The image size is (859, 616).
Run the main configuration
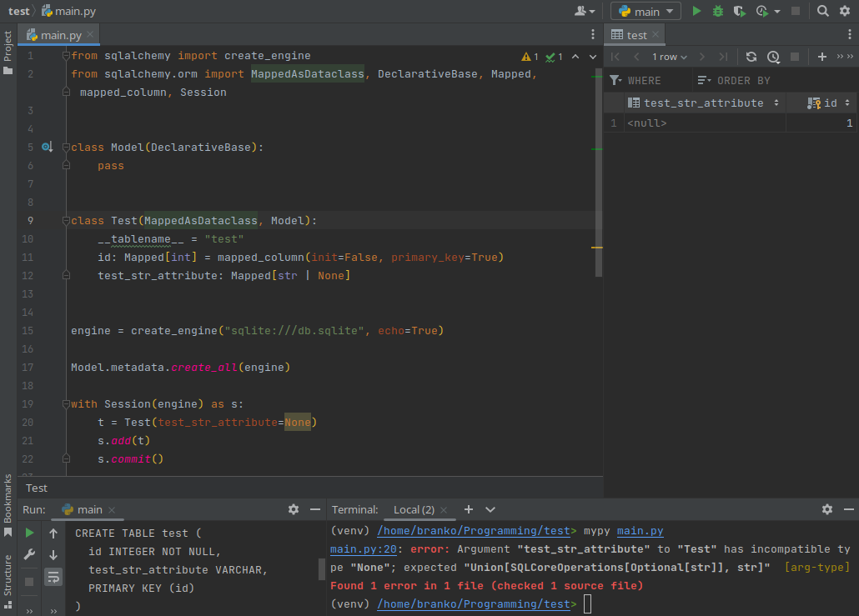pyautogui.click(x=697, y=11)
